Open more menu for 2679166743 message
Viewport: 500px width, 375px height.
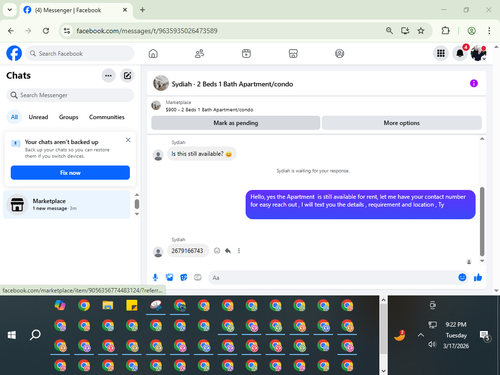pyautogui.click(x=239, y=251)
